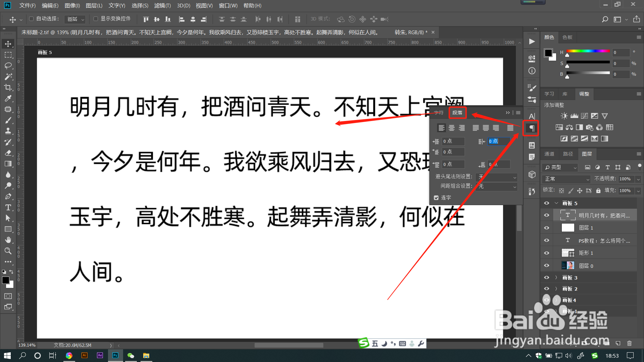Select the Gradient tool
The image size is (644, 362).
(x=8, y=164)
